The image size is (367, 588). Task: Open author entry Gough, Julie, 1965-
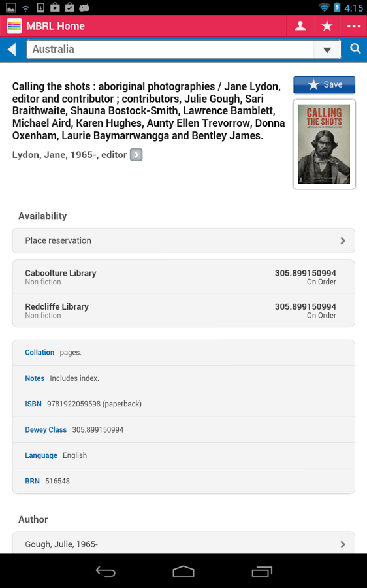[183, 544]
